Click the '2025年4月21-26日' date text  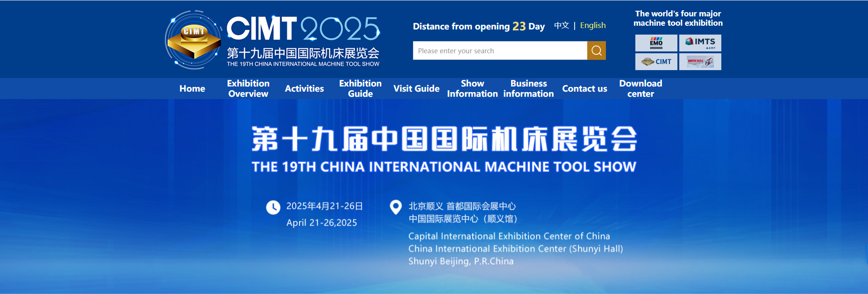(325, 206)
